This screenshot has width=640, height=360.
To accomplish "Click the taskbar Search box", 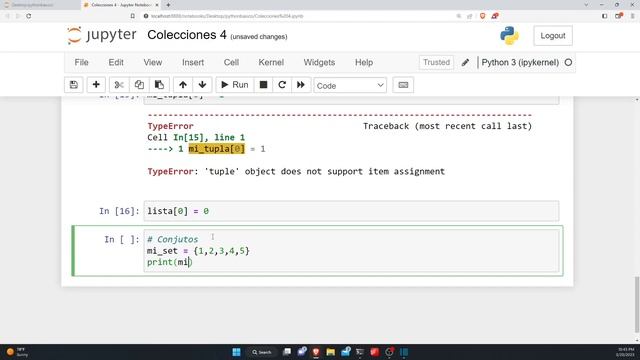I will tap(261, 352).
